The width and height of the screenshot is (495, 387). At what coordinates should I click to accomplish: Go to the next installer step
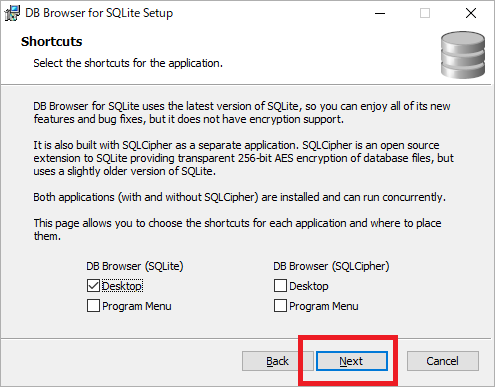[352, 361]
